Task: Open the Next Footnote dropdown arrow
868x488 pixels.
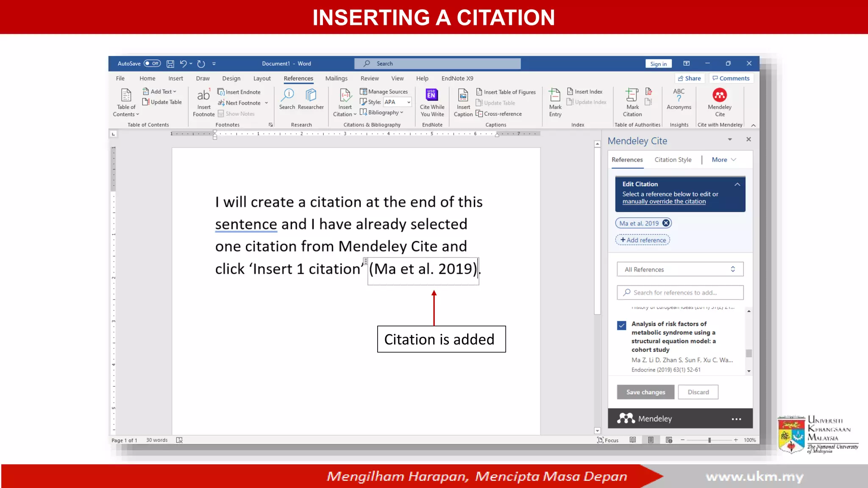Action: pos(267,103)
